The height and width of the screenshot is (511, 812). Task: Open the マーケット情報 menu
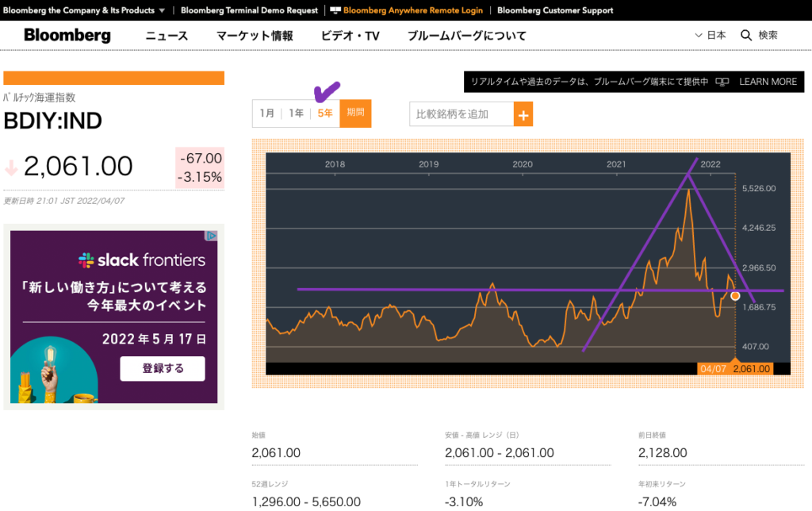(255, 36)
